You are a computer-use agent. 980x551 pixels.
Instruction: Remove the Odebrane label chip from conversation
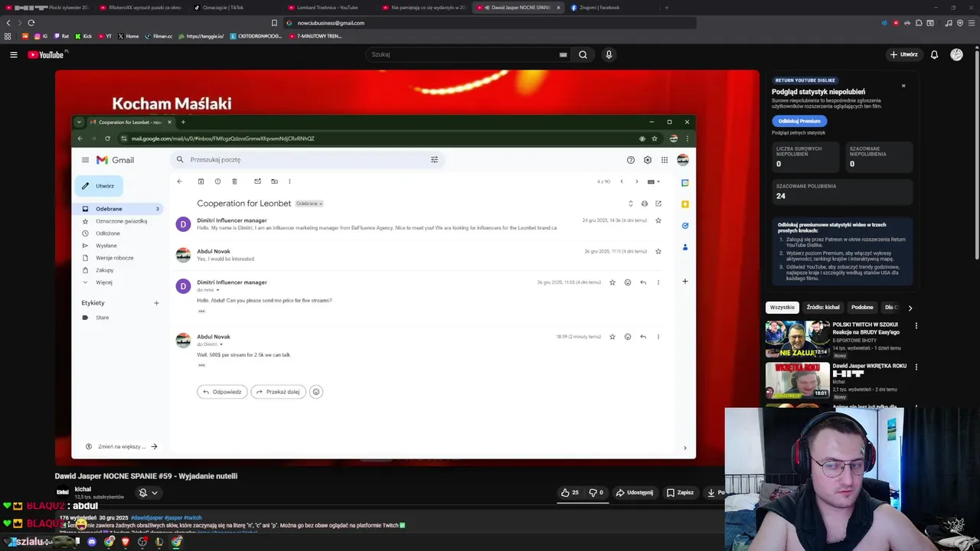[321, 204]
